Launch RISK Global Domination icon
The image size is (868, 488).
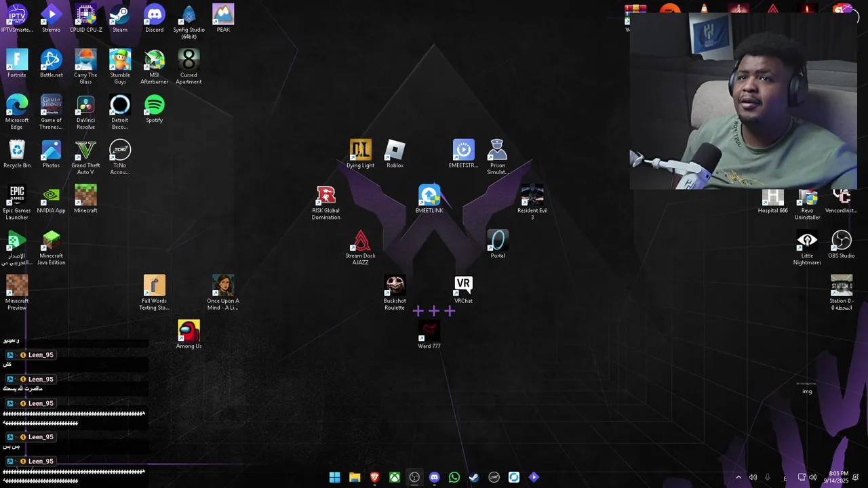coord(326,203)
